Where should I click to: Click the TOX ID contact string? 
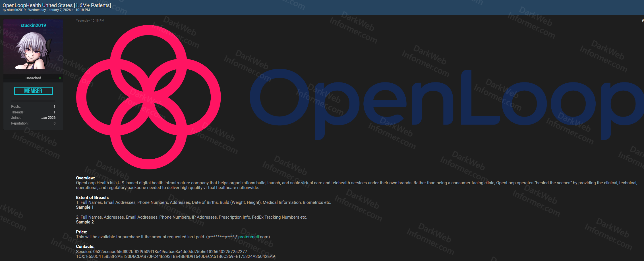click(180, 256)
